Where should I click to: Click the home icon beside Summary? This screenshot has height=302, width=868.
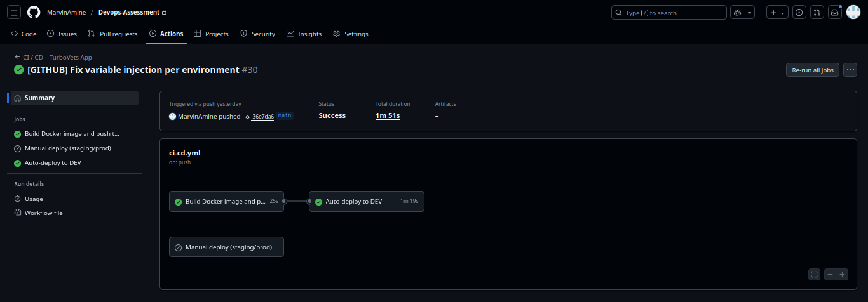pyautogui.click(x=18, y=98)
